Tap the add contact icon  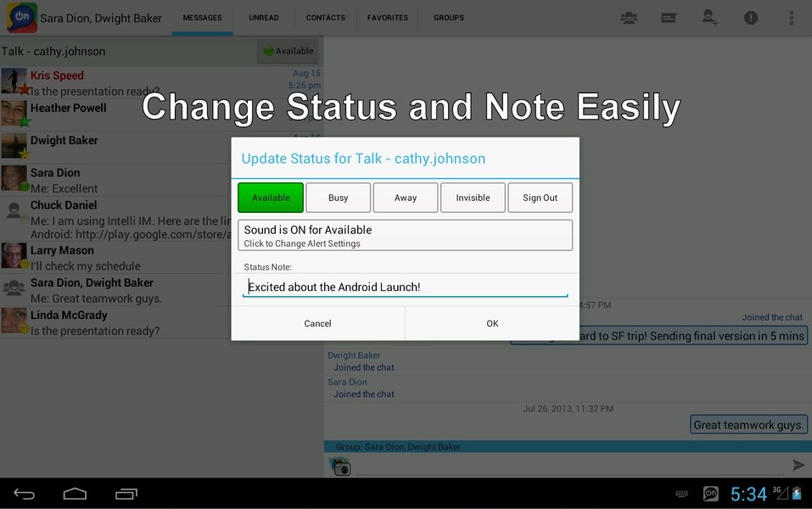coord(709,18)
